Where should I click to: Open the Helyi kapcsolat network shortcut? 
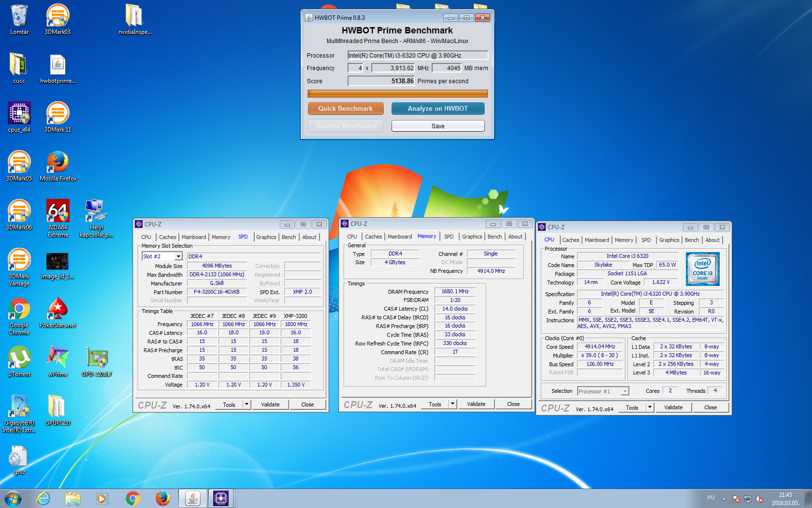click(96, 218)
